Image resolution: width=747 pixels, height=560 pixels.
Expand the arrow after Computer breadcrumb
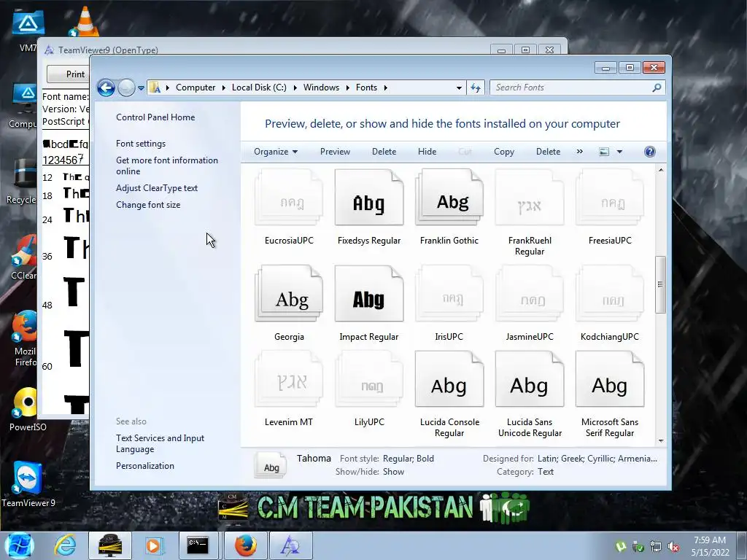[x=223, y=88]
